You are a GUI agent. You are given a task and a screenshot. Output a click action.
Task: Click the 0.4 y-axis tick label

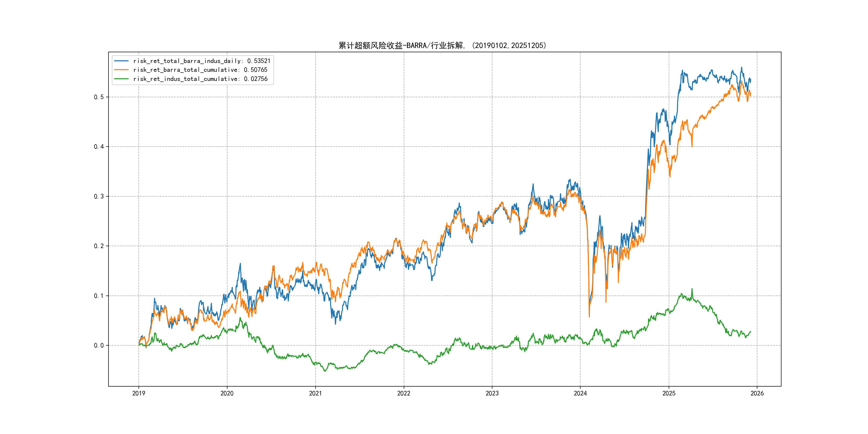(x=99, y=147)
